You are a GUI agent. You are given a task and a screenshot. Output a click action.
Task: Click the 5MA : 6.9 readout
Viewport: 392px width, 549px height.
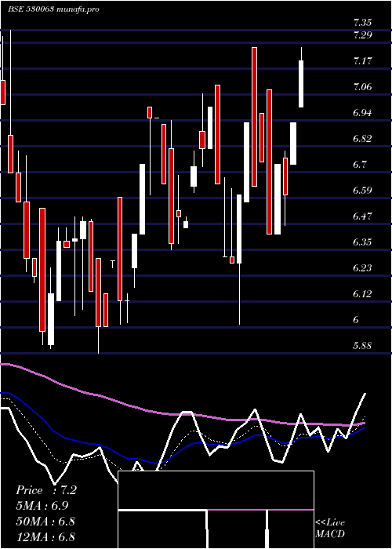(x=42, y=506)
